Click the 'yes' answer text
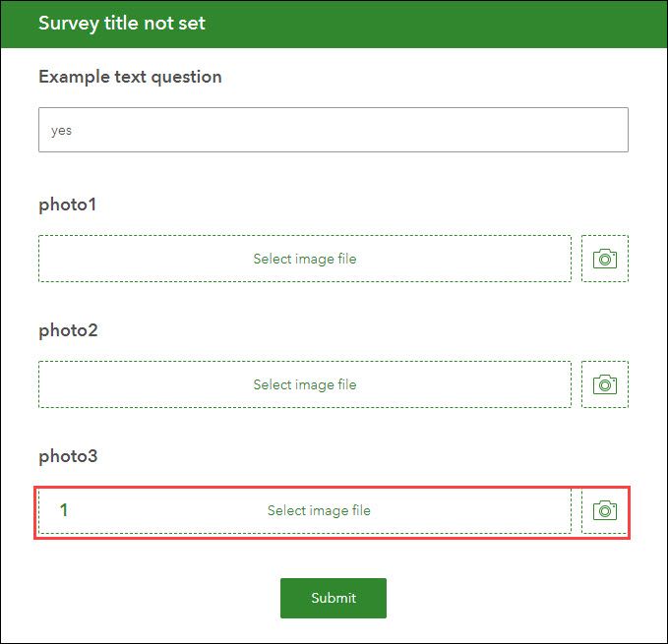Screen dimensions: 668x644 pos(61,130)
